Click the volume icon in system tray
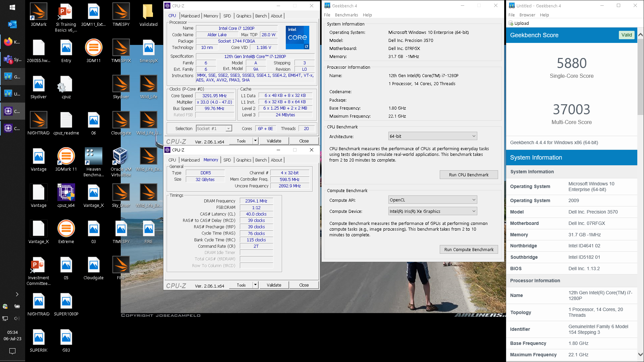644x362 pixels. coord(17,318)
